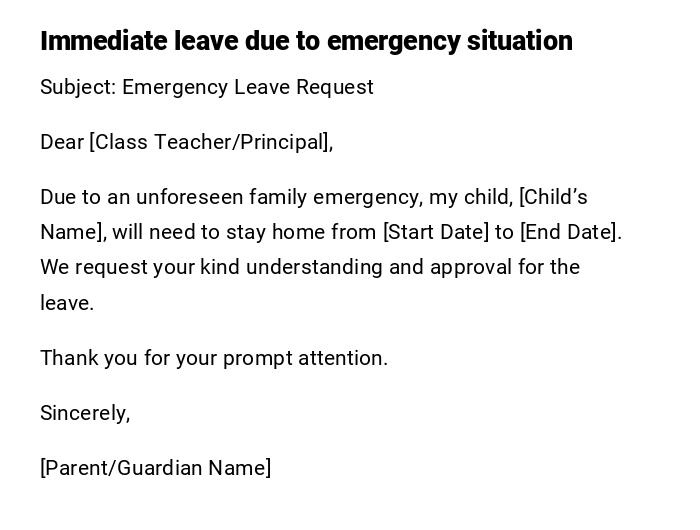The image size is (700, 530).
Task: Click the "Sincerely," sign-off
Action: (85, 413)
